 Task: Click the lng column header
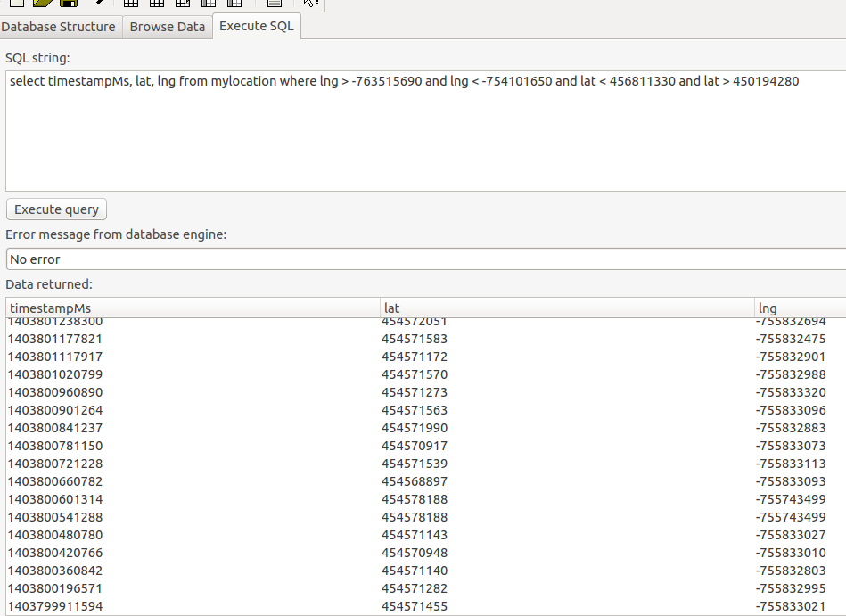[801, 308]
